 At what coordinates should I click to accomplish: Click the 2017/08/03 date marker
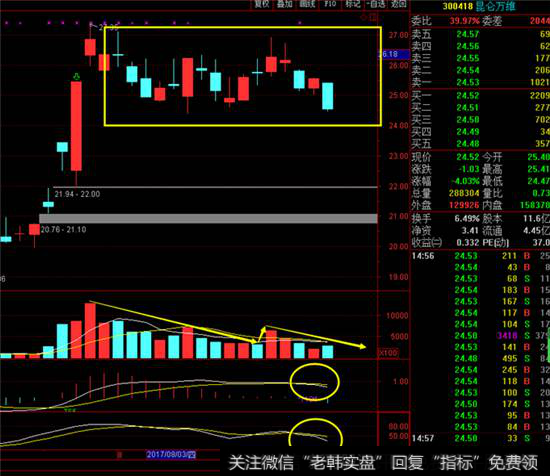(171, 455)
